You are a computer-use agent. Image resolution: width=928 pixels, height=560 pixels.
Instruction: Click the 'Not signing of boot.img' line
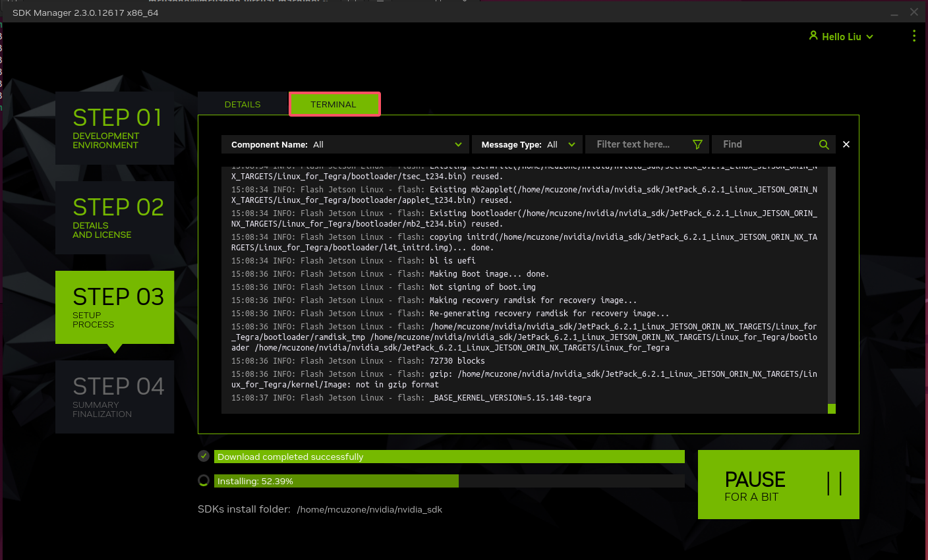[x=384, y=287]
